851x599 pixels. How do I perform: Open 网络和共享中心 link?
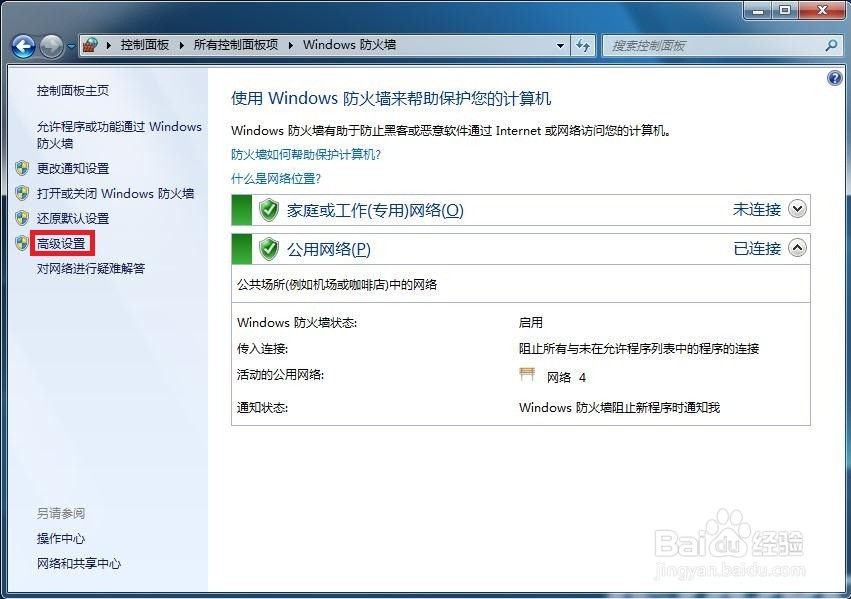(x=79, y=563)
